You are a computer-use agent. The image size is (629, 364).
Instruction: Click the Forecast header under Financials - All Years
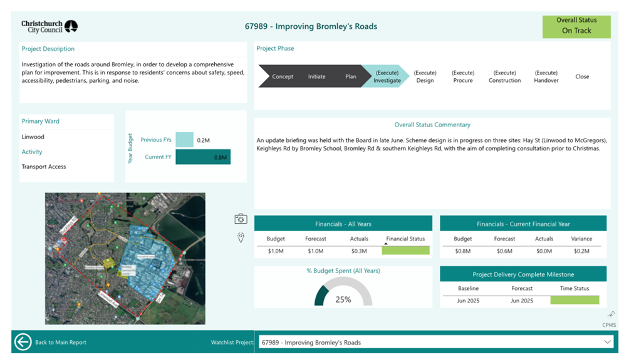click(315, 239)
